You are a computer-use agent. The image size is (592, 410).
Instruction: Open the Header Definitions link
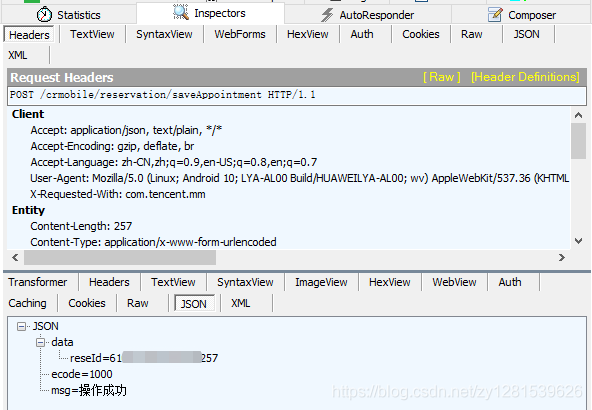click(525, 77)
